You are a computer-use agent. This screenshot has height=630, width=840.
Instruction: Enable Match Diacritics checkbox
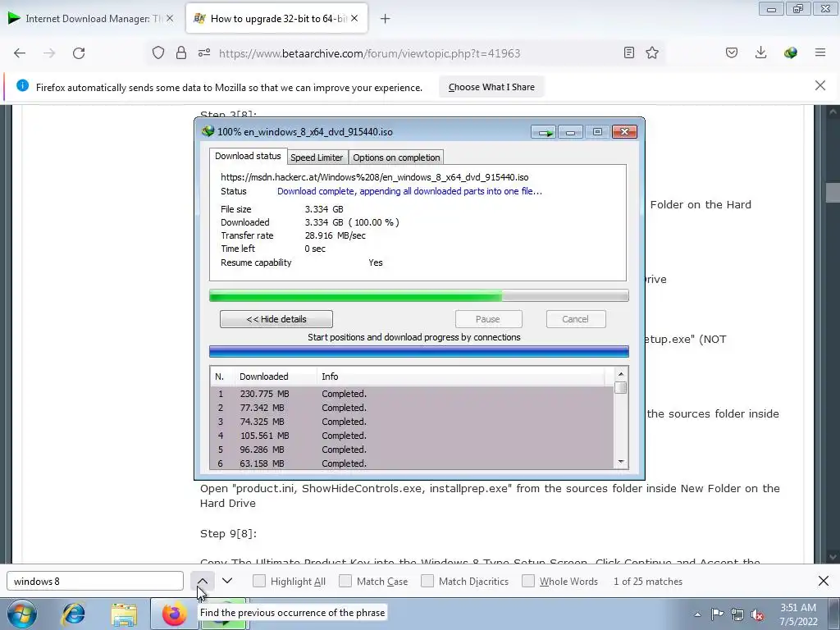point(427,581)
